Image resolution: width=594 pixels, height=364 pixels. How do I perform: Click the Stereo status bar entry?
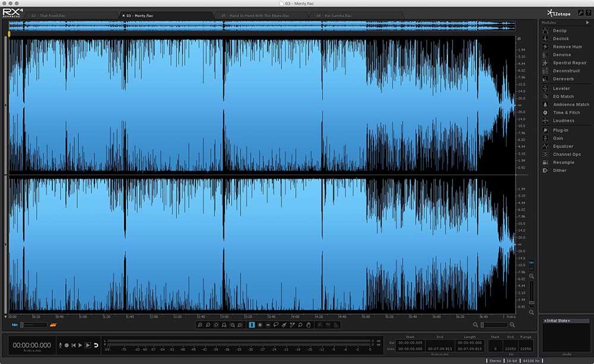click(x=495, y=361)
